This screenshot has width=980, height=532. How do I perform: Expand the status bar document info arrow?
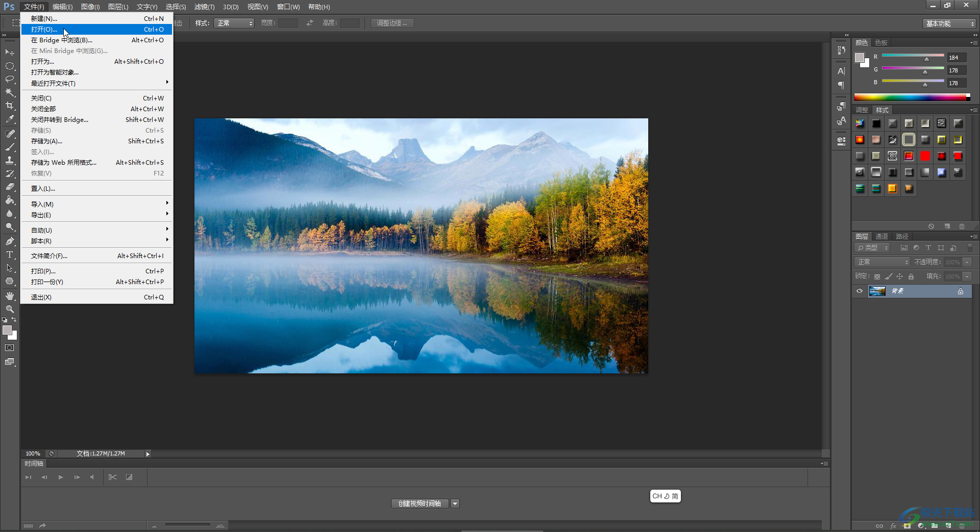click(x=148, y=454)
